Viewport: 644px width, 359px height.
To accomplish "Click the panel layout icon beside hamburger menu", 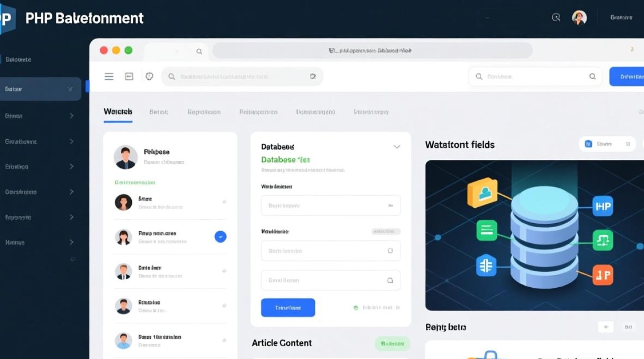I will click(x=129, y=77).
